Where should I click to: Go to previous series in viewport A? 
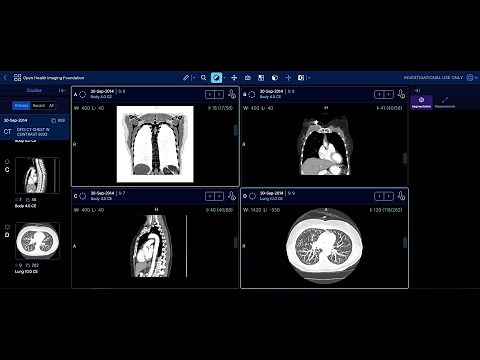pos(210,94)
